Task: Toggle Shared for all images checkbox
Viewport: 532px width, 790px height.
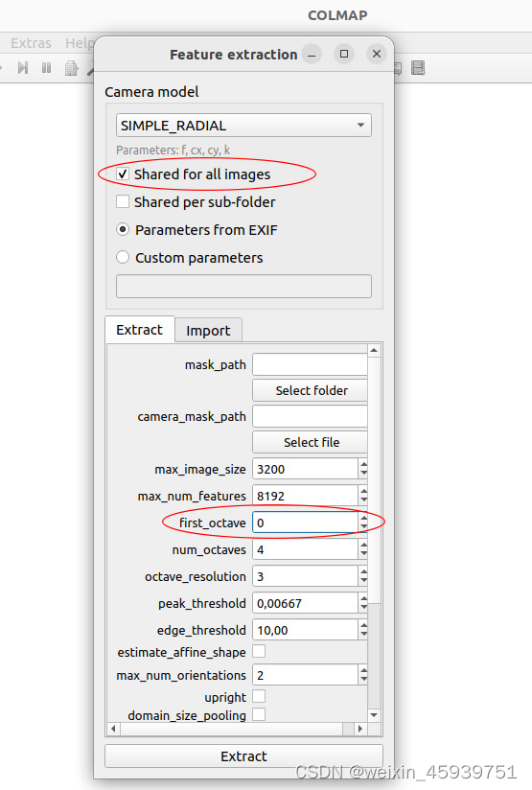Action: tap(123, 174)
